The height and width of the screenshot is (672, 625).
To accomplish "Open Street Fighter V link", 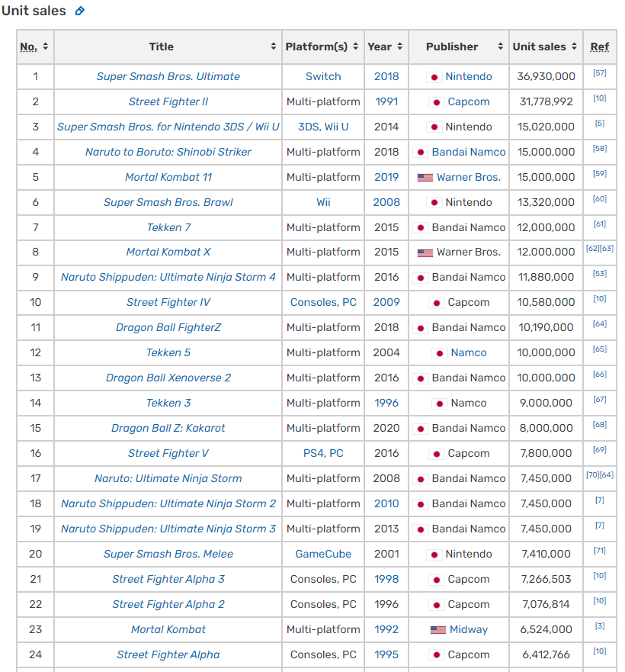I will (168, 453).
